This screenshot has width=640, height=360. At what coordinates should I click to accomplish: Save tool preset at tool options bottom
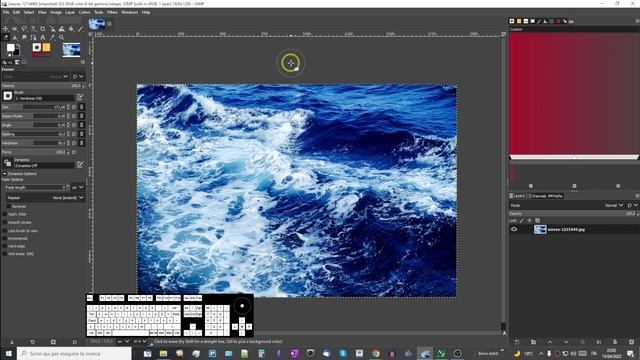point(11,342)
